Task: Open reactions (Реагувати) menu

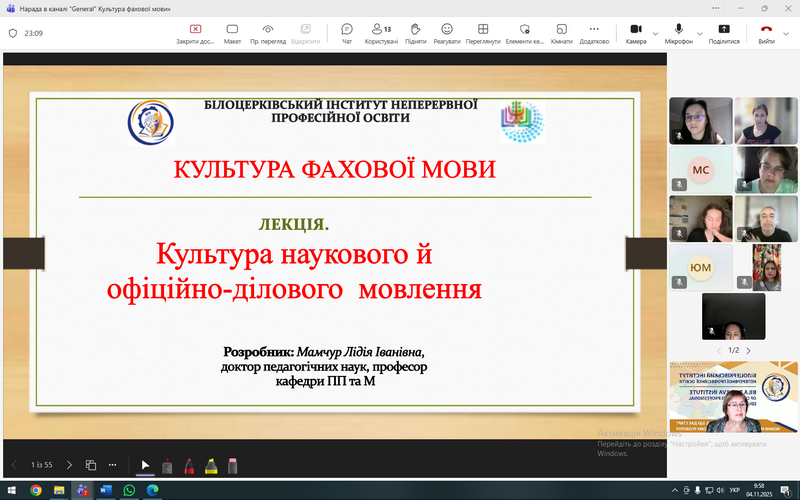Action: pyautogui.click(x=447, y=33)
